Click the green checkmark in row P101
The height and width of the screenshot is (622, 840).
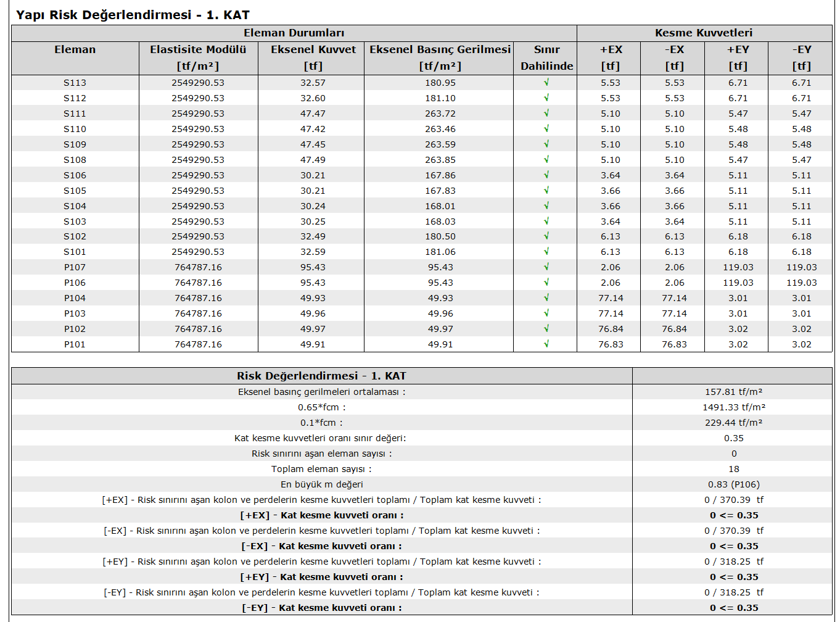point(546,344)
